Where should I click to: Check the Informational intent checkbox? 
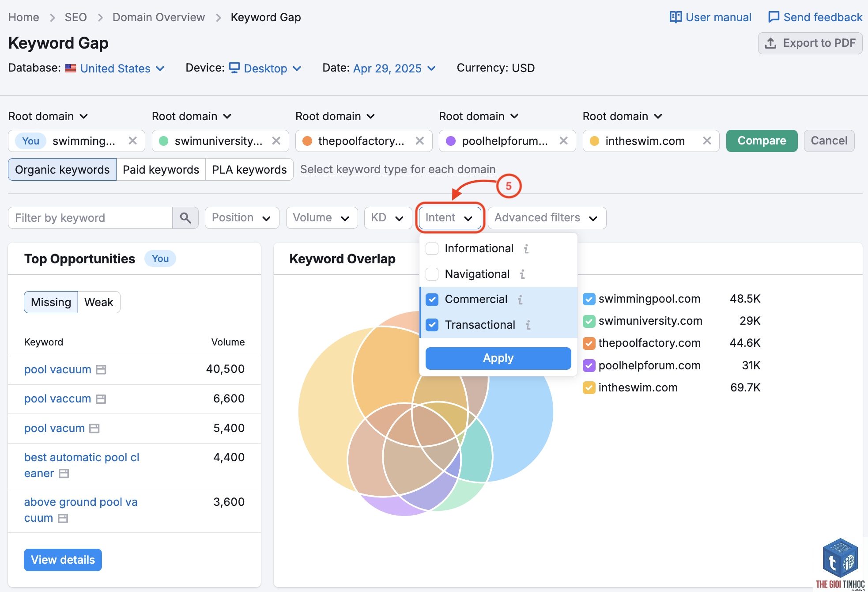coord(432,249)
